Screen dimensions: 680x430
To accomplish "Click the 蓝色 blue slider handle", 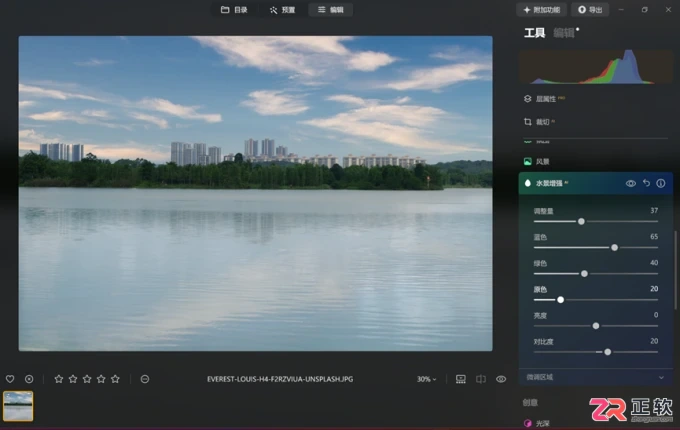I will 615,248.
